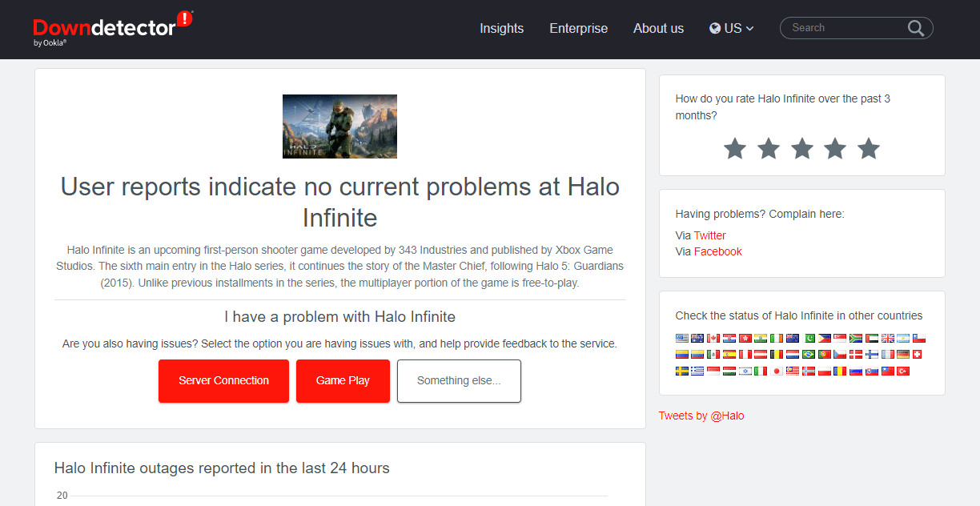Image resolution: width=980 pixels, height=506 pixels.
Task: Select the Australia flag icon
Action: point(698,338)
